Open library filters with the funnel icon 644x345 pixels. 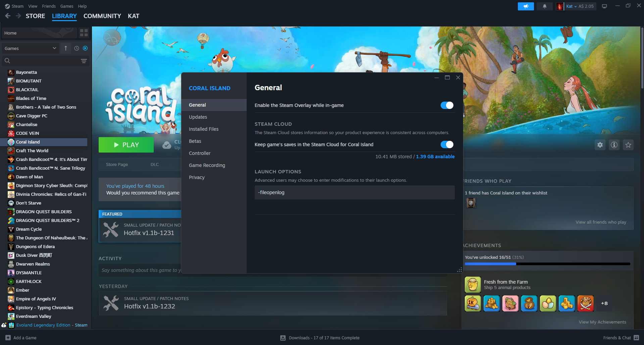tap(83, 61)
